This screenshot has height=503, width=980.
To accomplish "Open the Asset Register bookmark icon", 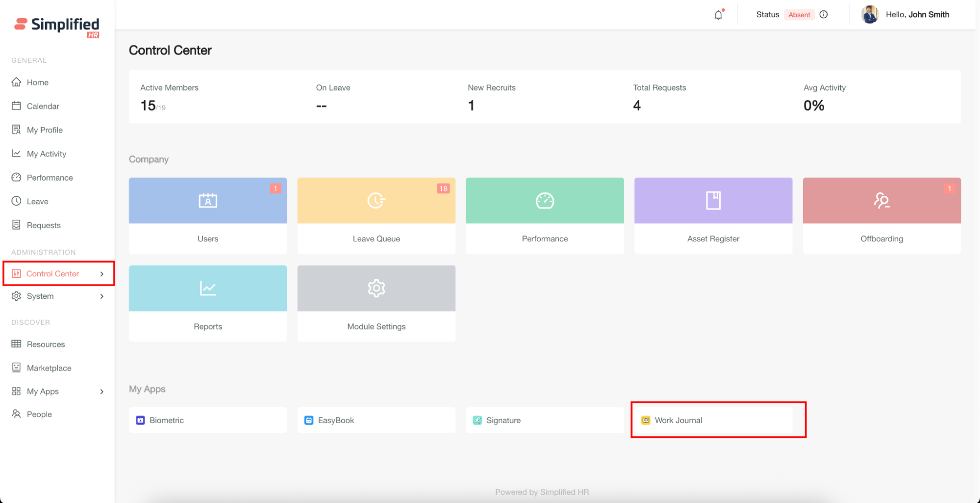I will pyautogui.click(x=713, y=201).
